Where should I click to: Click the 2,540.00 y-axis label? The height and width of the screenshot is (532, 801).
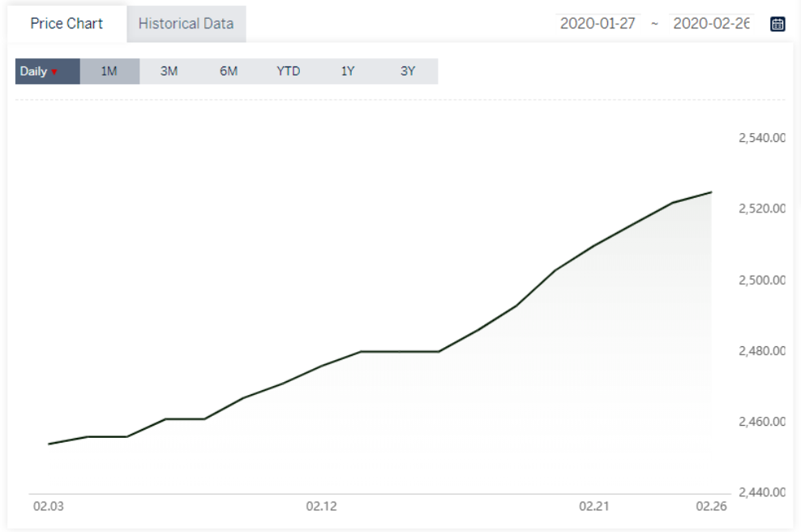(x=761, y=138)
